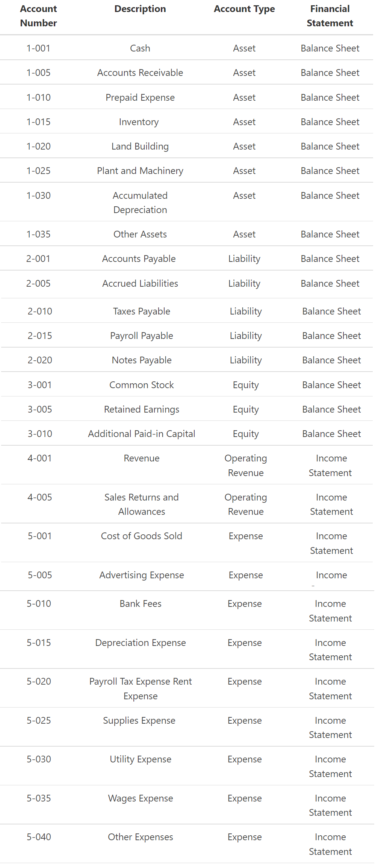Click the Retained Earnings description
The width and height of the screenshot is (378, 868).
[142, 409]
